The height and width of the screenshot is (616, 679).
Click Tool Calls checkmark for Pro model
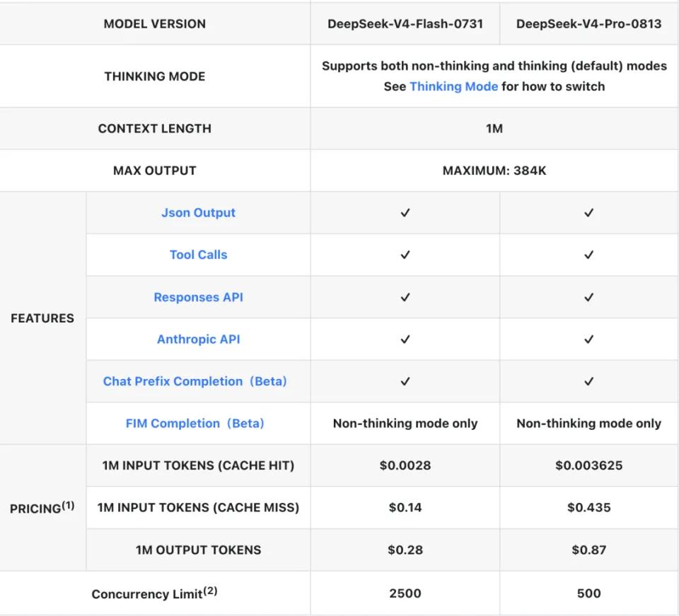click(x=589, y=255)
